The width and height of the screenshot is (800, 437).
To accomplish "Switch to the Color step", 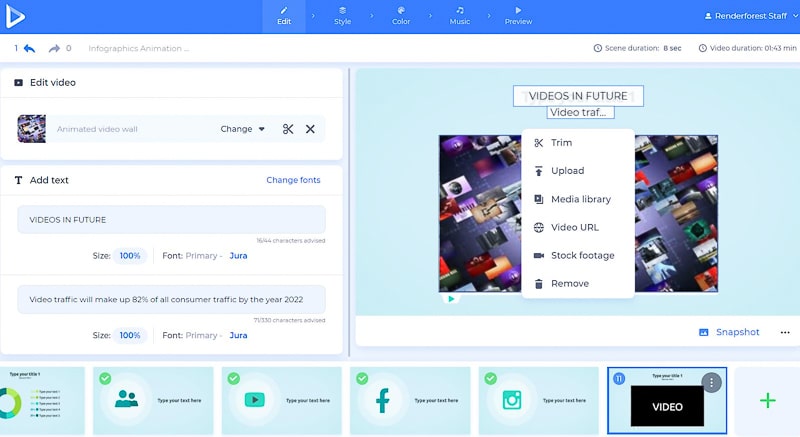I will pyautogui.click(x=401, y=16).
